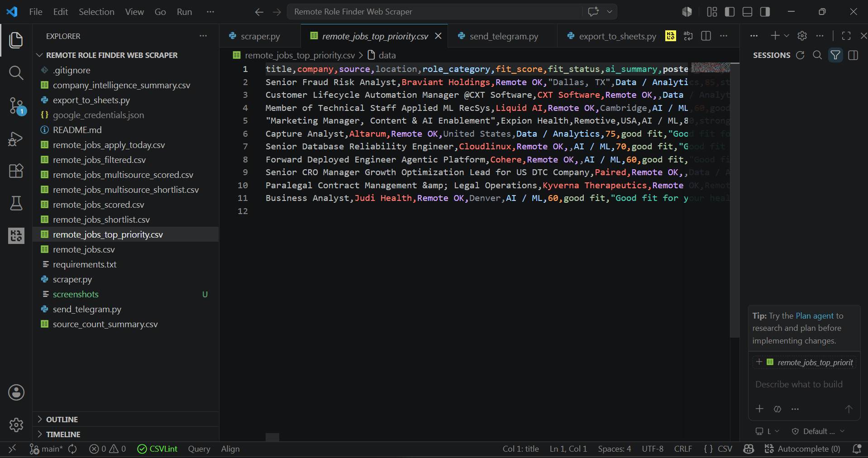Open the Selection menu
The width and height of the screenshot is (868, 458).
coord(96,12)
